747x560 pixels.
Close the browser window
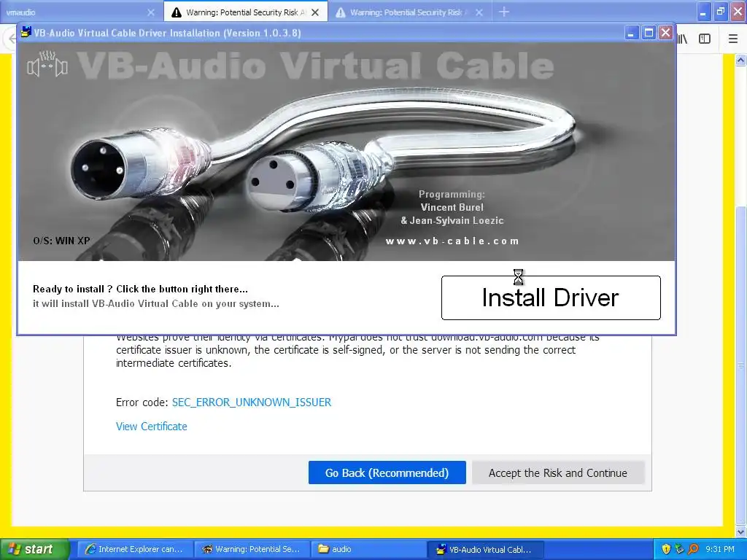738,12
